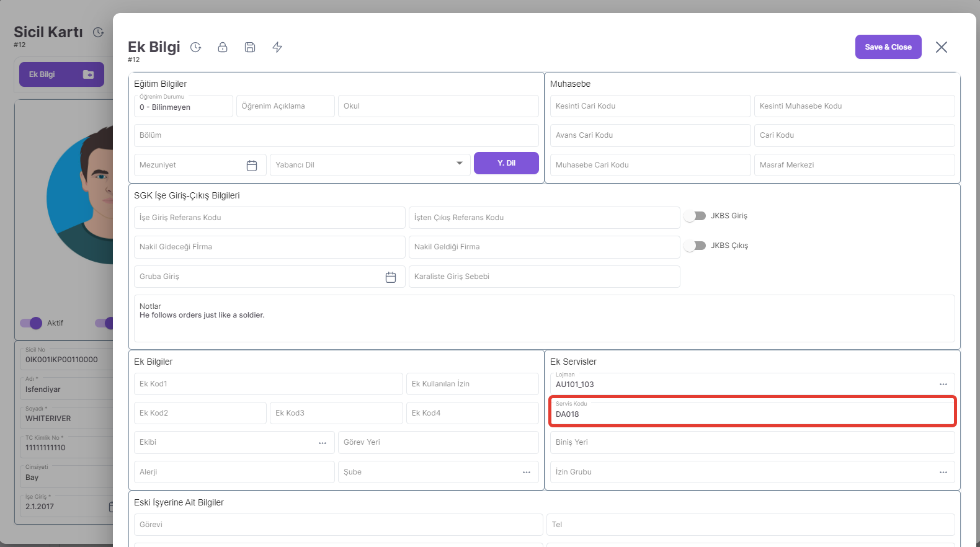Open the Ekibi lookup ellipsis
Image resolution: width=980 pixels, height=547 pixels.
(323, 443)
